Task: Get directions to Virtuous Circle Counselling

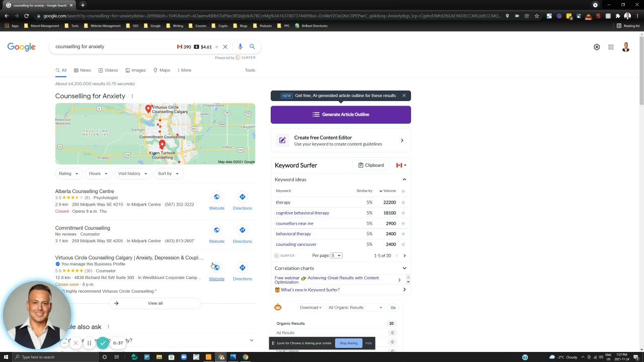Action: click(x=242, y=267)
